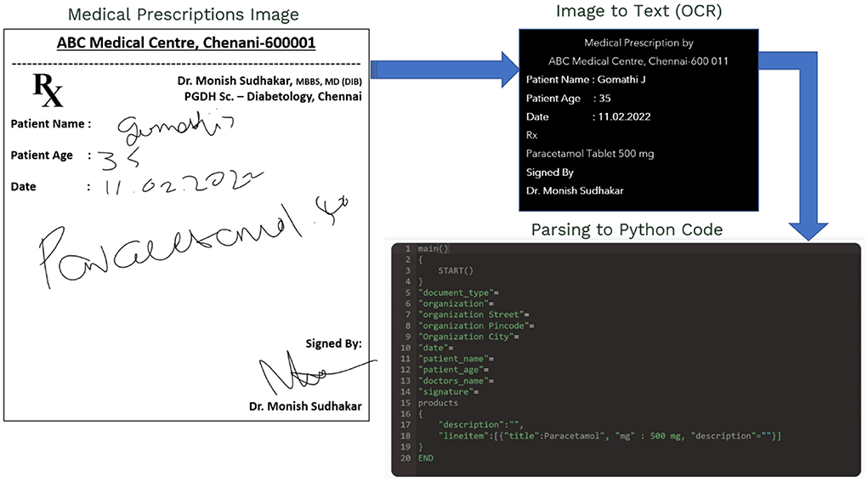Select the handwritten date 11.02.2022
Viewport: 868px width, 482px height.
pyautogui.click(x=184, y=182)
